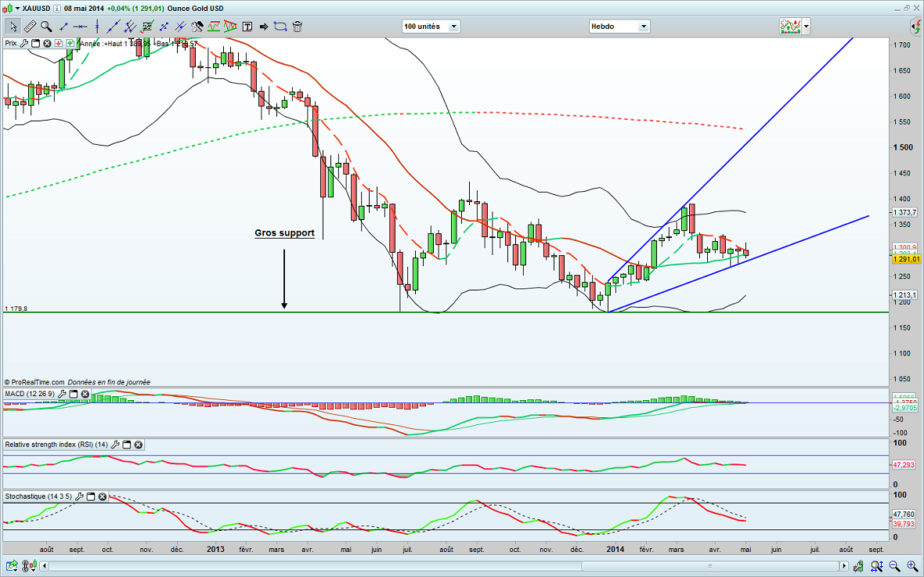Select the arrow drawing tool
Viewport: 924px width, 577px height.
pyautogui.click(x=264, y=26)
